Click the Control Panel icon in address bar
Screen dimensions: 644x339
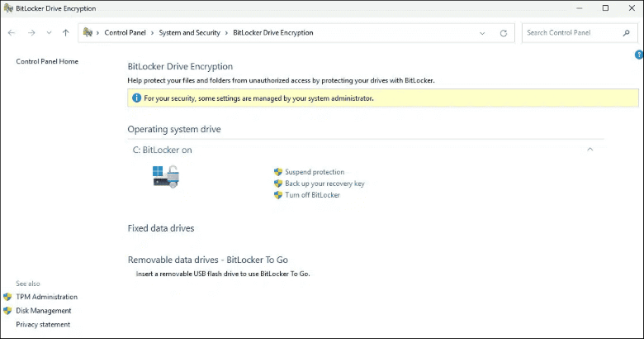pos(88,32)
